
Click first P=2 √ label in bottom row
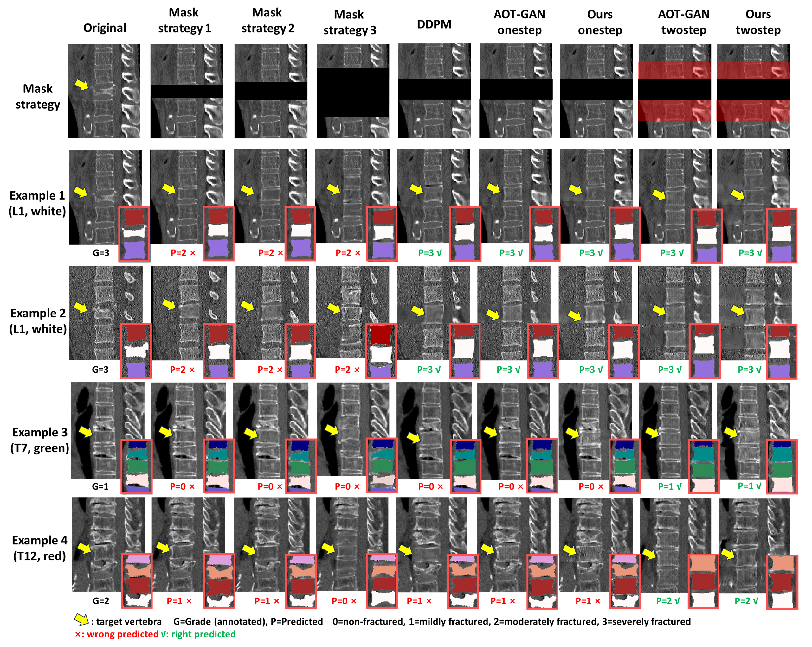[667, 601]
